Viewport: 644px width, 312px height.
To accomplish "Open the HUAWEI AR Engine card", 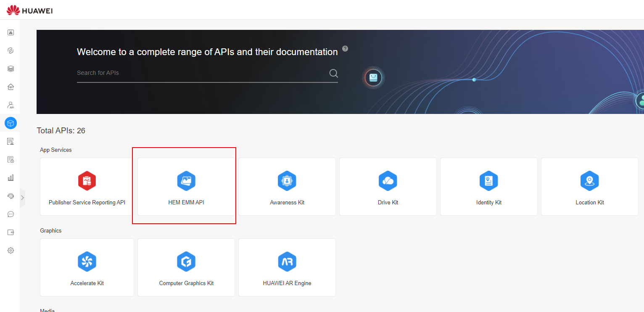I will pos(287,267).
